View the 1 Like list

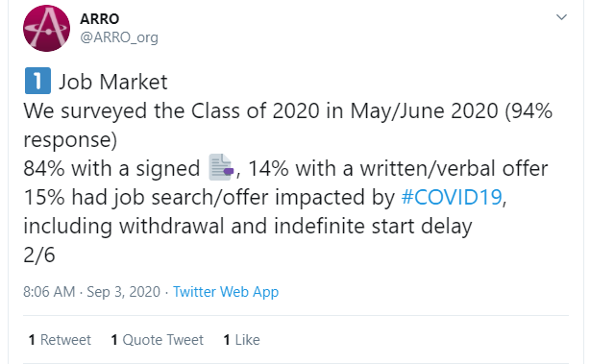tap(241, 340)
